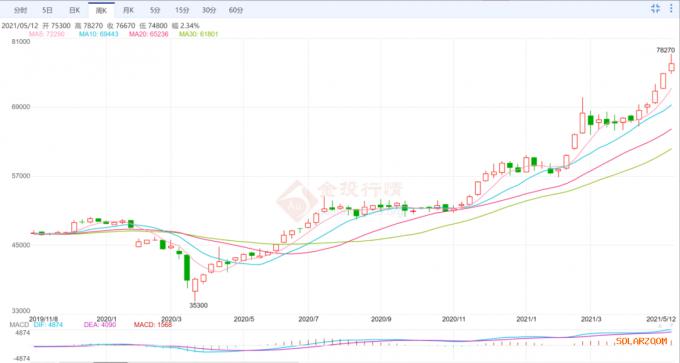
Task: Choose the 30分 interval tab
Action: point(209,10)
